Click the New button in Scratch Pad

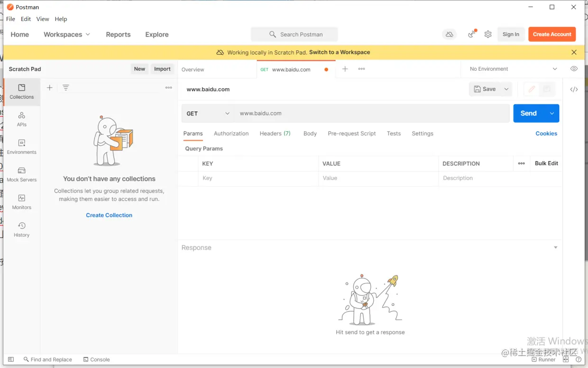click(x=139, y=69)
